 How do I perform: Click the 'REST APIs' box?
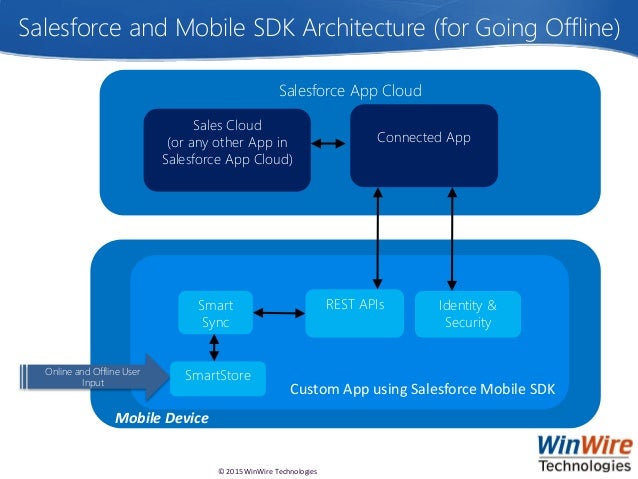354,313
